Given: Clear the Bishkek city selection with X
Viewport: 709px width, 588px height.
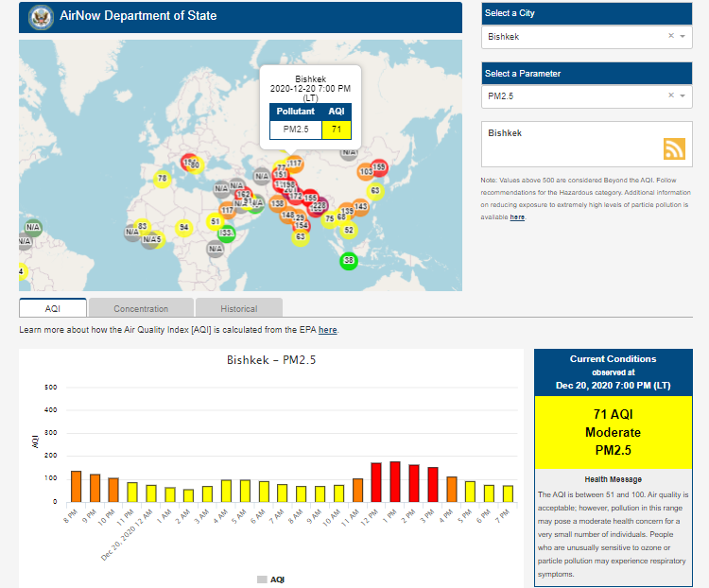Looking at the screenshot, I should coord(670,36).
